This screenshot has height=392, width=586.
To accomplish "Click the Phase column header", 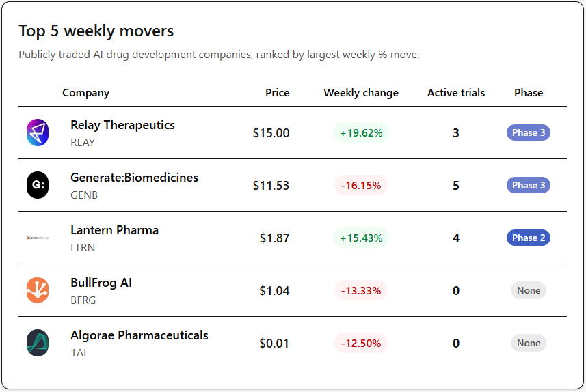I will (x=529, y=93).
